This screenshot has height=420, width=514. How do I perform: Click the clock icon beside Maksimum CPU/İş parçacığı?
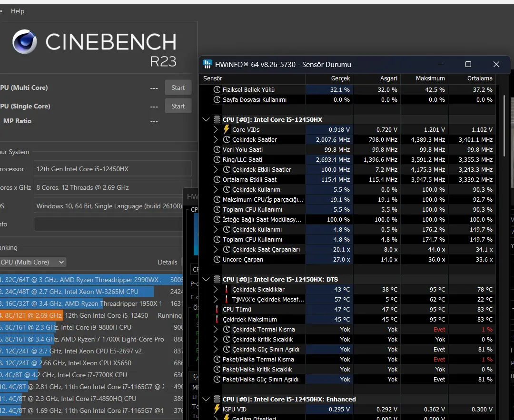point(217,199)
